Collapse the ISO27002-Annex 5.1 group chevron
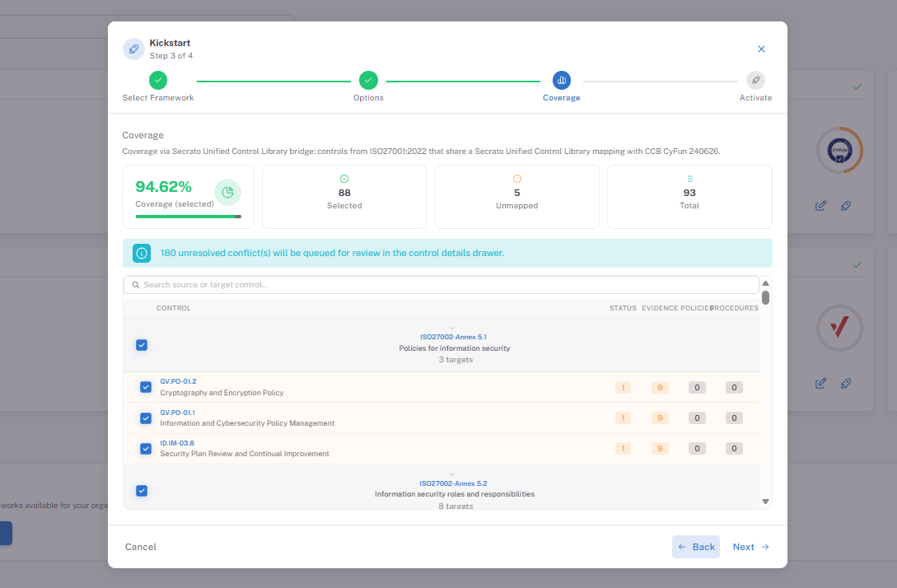Image resolution: width=897 pixels, height=588 pixels. 452,329
